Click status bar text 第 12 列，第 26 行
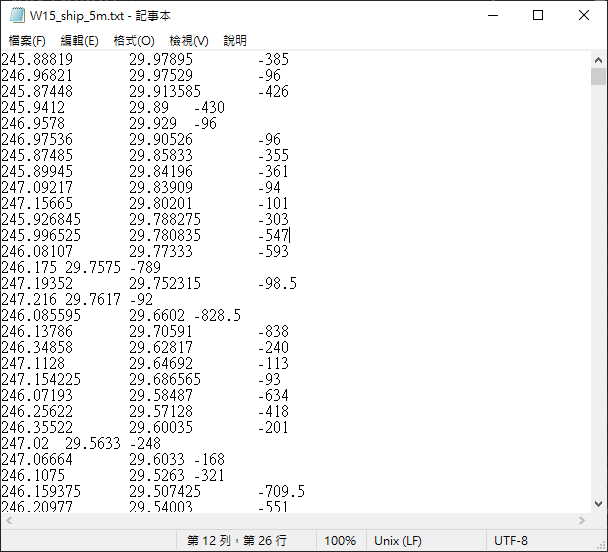This screenshot has height=552, width=608. 237,540
